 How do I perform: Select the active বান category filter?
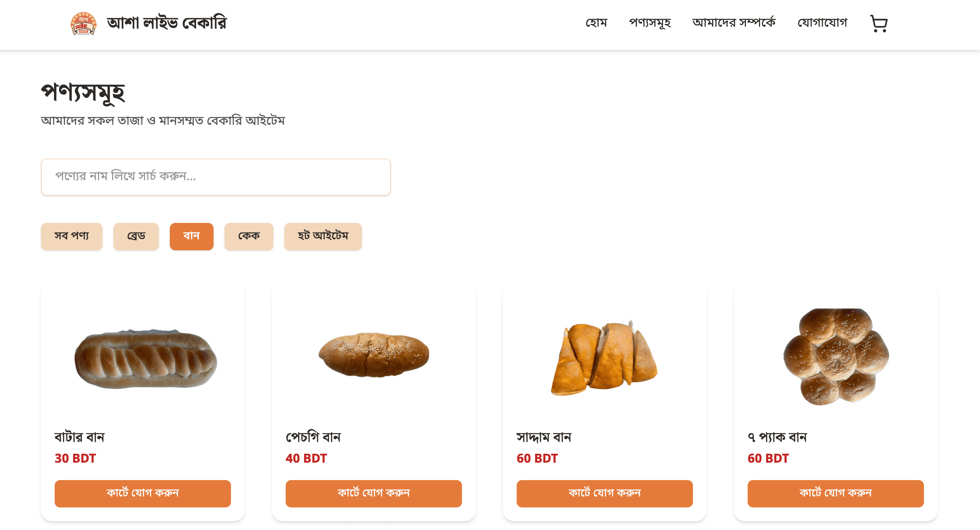191,236
